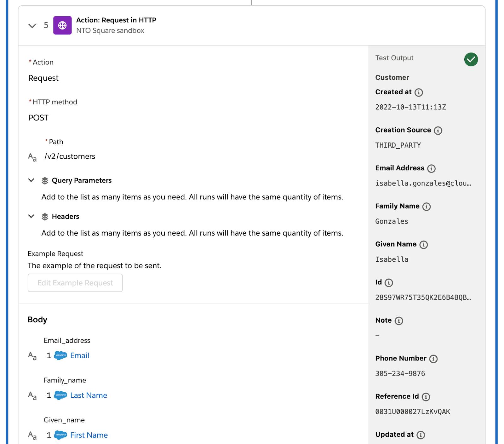Click the Body section heading
This screenshot has width=504, height=444.
tap(37, 320)
